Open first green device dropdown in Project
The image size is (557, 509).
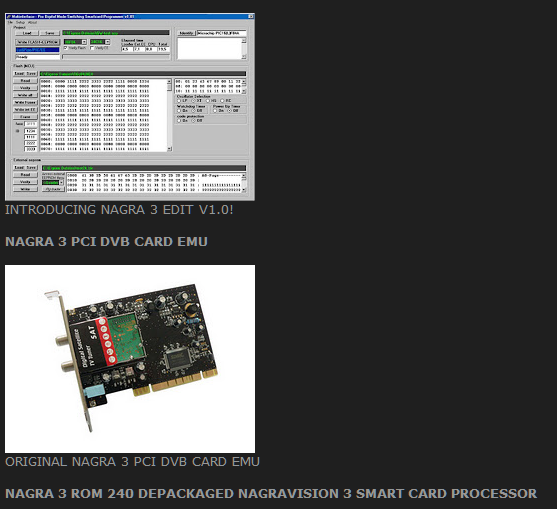point(75,42)
